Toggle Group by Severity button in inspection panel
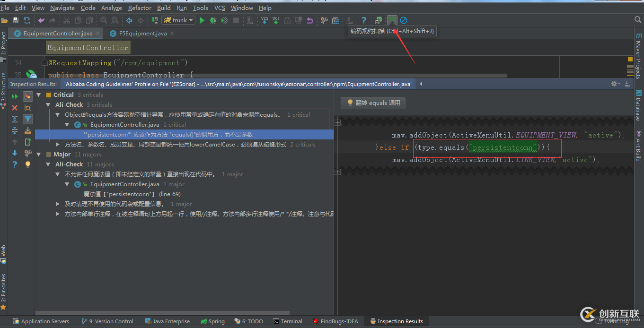Image resolution: width=644 pixels, height=328 pixels. (28, 96)
